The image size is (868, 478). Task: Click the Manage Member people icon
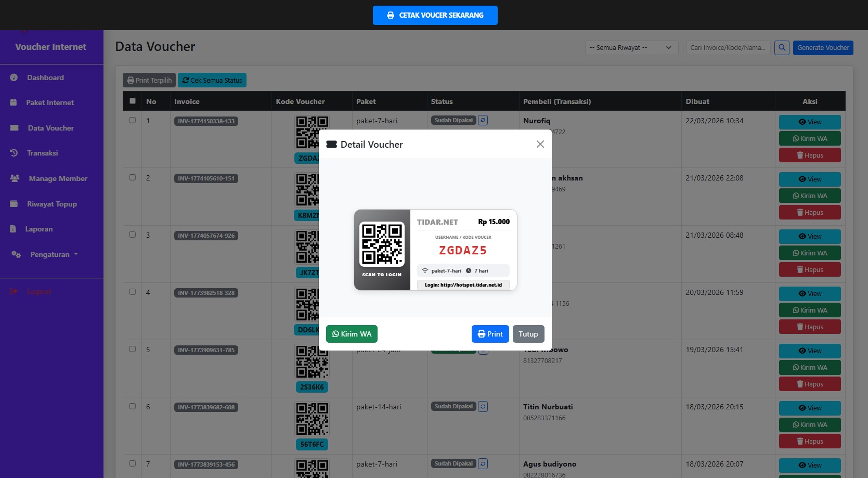click(15, 178)
